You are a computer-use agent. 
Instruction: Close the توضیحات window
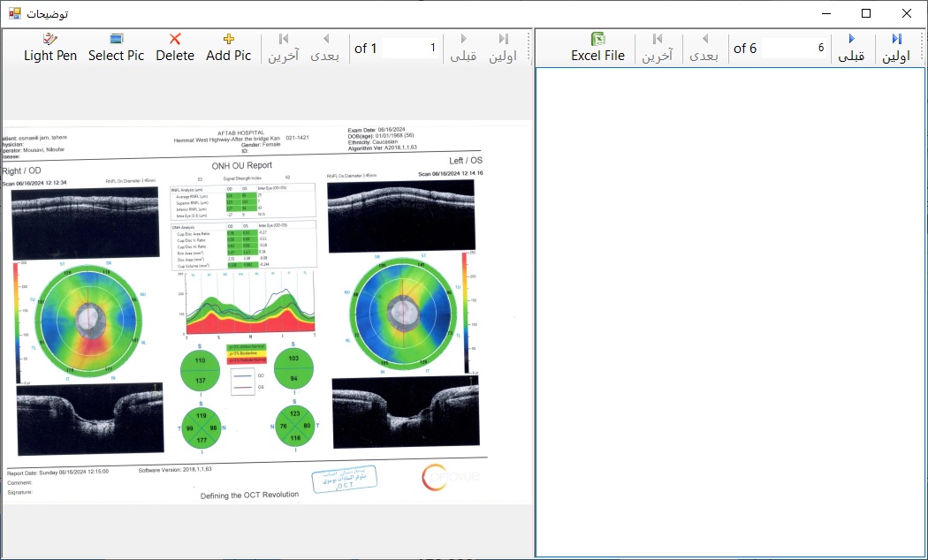coord(906,13)
